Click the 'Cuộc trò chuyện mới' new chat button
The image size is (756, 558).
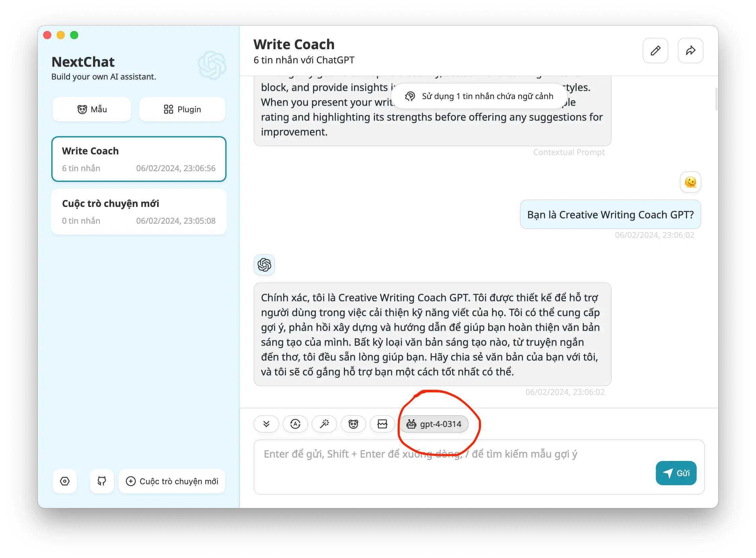[x=172, y=481]
